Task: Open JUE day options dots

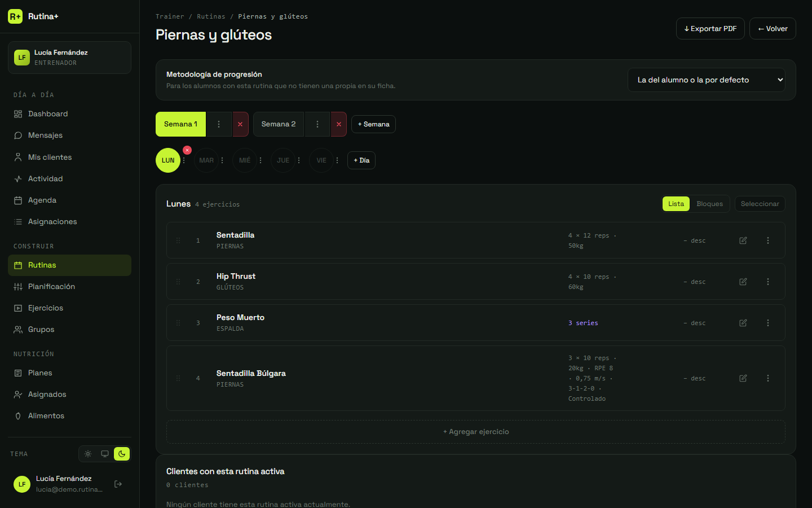Action: tap(299, 160)
